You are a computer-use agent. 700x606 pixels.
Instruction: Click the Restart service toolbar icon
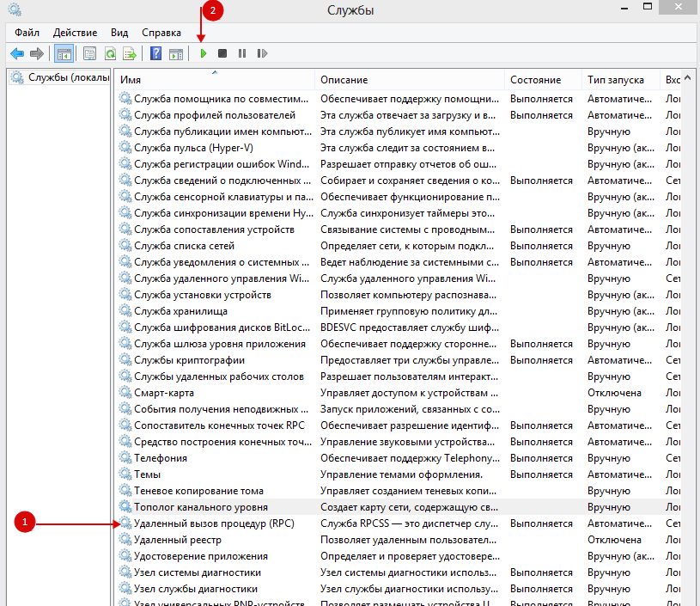coord(262,53)
